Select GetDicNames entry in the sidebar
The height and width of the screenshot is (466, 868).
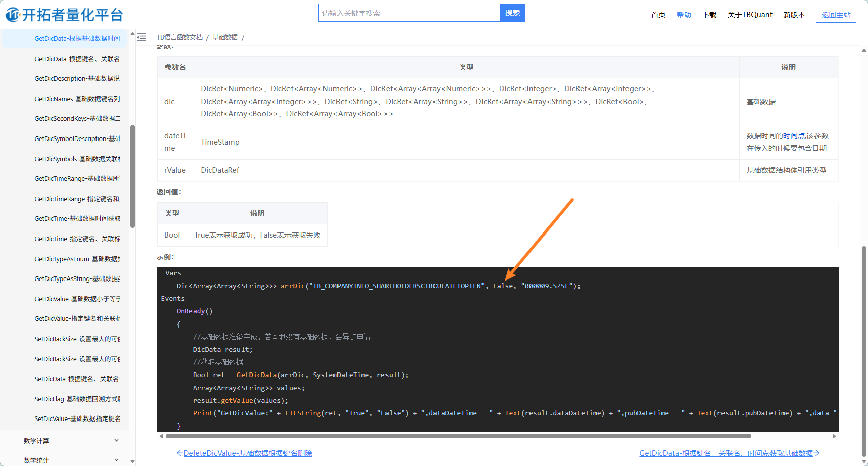(x=77, y=99)
